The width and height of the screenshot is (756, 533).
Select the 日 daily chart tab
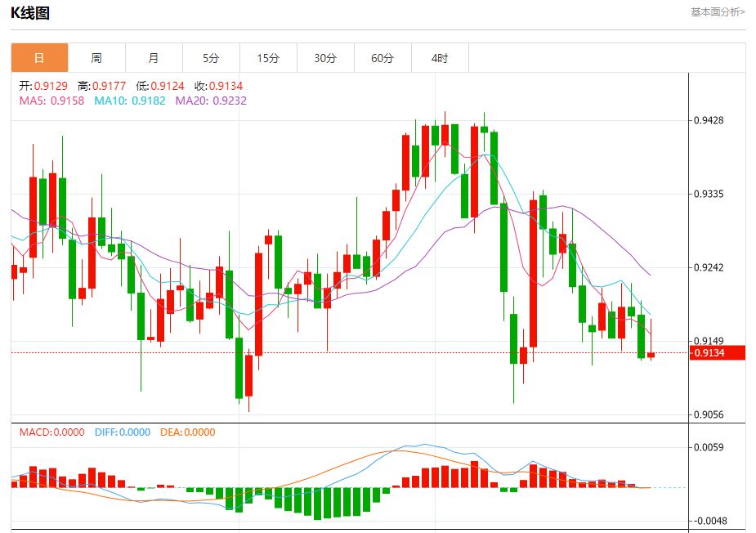click(x=39, y=58)
